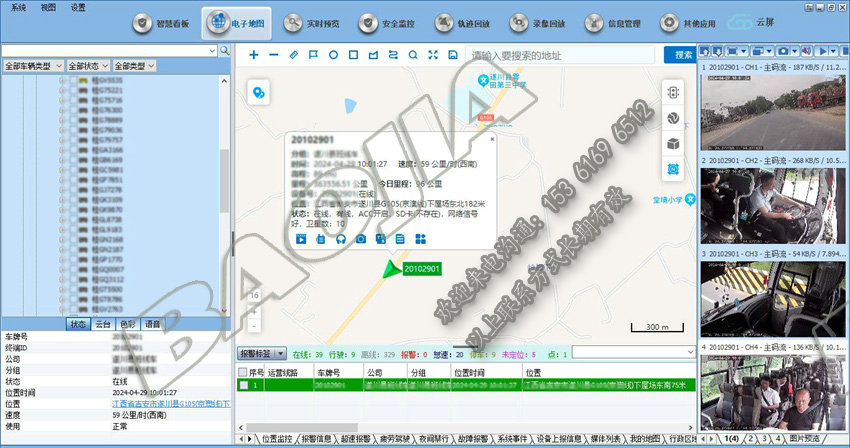Check the checkbox for row 1 in vehicle list
The image size is (850, 448).
click(x=243, y=384)
